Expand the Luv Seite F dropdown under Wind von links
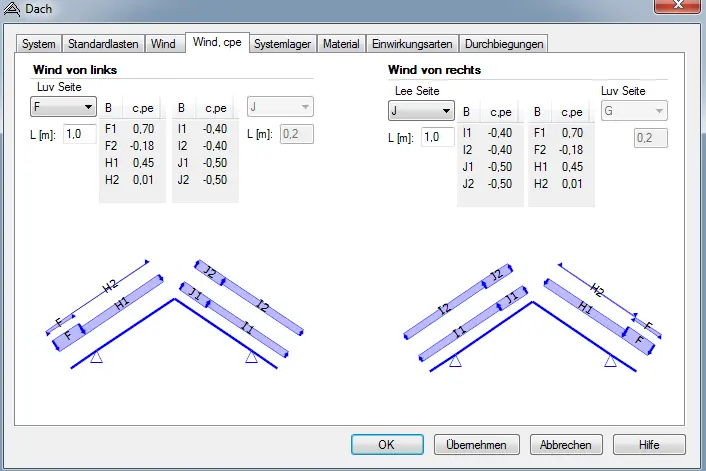This screenshot has width=706, height=471. point(63,107)
